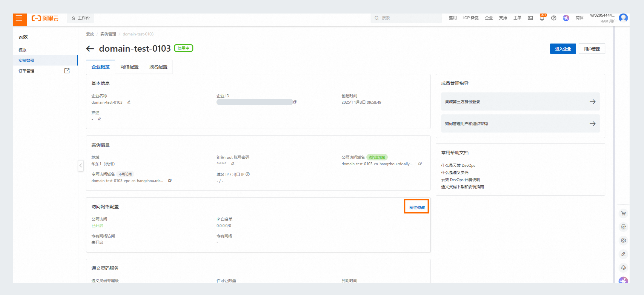Open the customer service headset icon
The width and height of the screenshot is (644, 295).
[623, 268]
